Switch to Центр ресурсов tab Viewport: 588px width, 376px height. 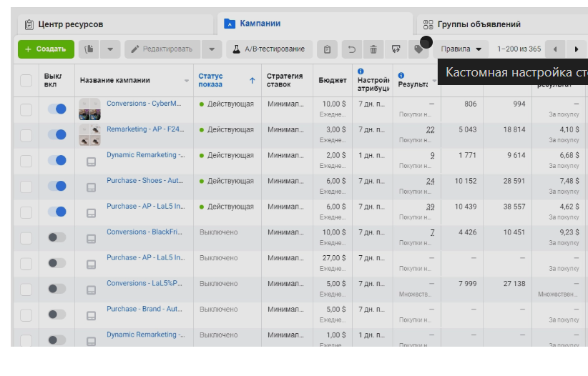[x=115, y=24]
